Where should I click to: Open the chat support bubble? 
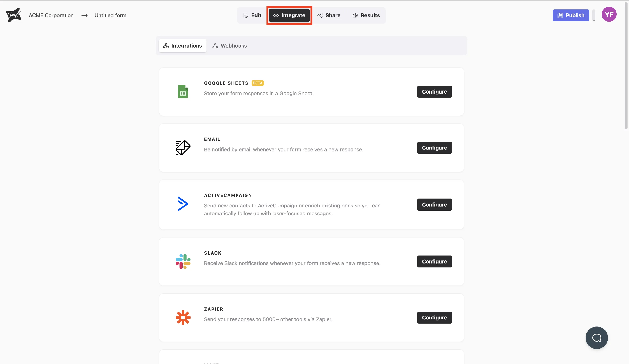(x=596, y=338)
